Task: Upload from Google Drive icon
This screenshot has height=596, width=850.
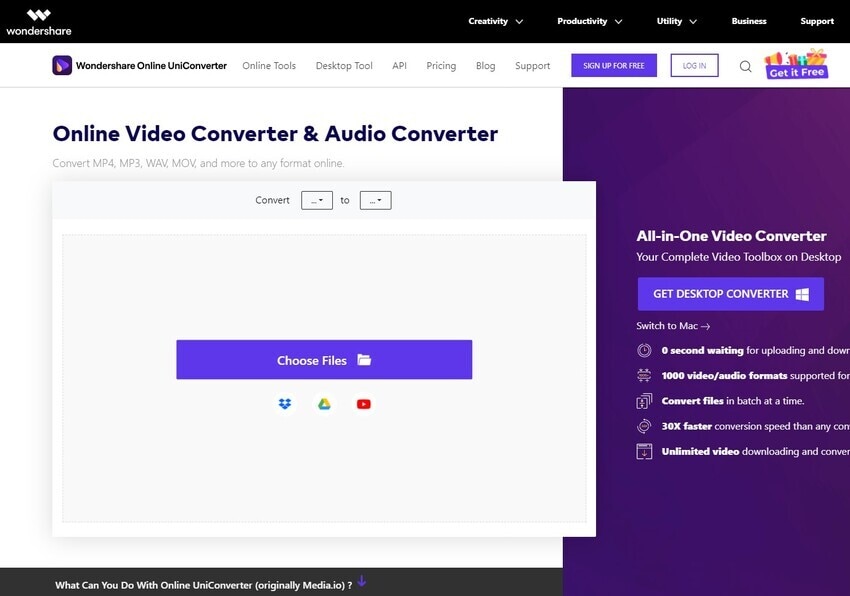Action: (x=324, y=404)
